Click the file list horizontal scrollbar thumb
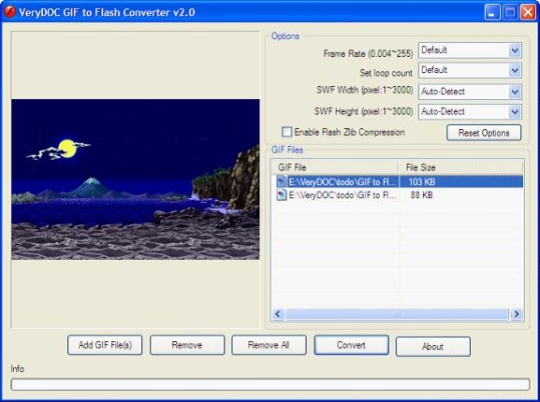Screen dimensions: 540x402 (397, 314)
